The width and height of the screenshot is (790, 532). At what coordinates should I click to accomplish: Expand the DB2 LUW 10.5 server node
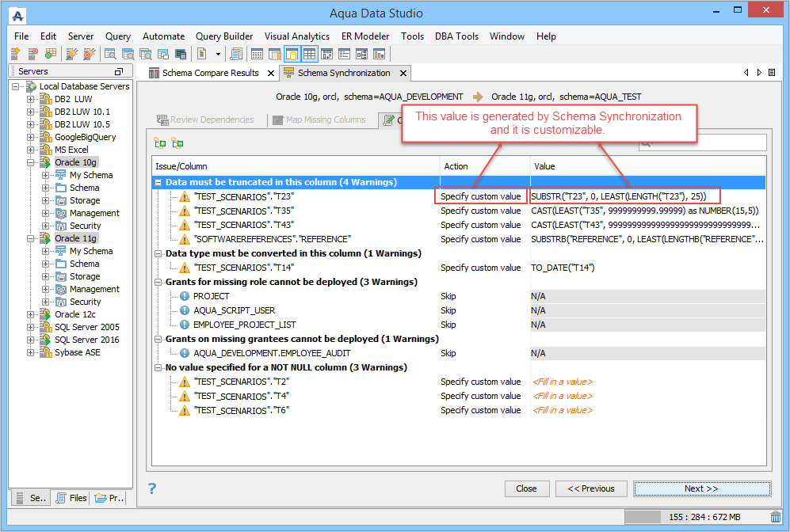pos(31,124)
